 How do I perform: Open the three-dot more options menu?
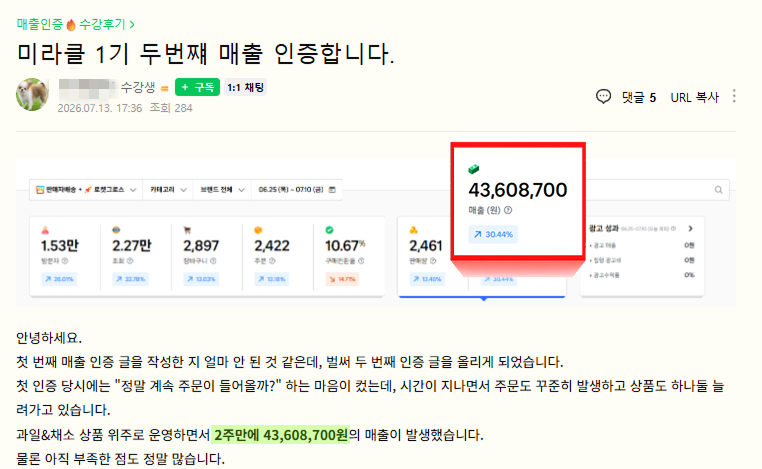(x=734, y=96)
